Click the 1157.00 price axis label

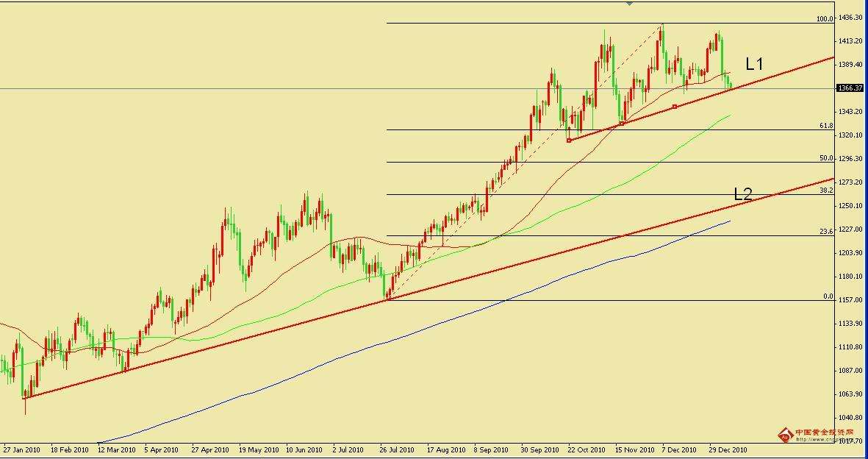[x=850, y=300]
